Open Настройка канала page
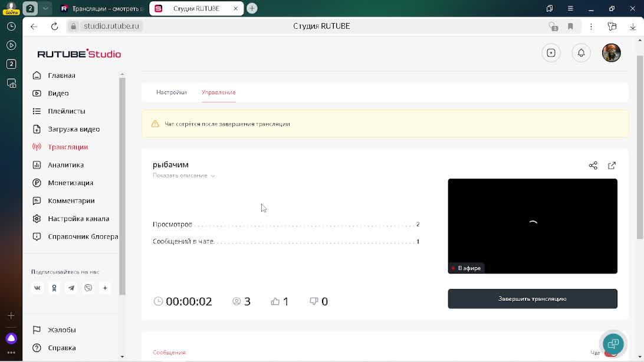This screenshot has width=644, height=362. pos(78,219)
